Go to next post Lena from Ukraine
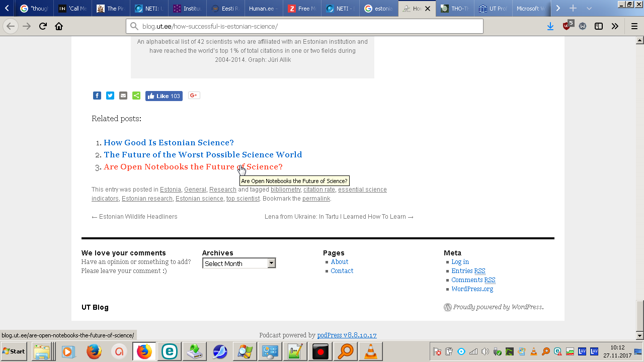The width and height of the screenshot is (644, 362). pyautogui.click(x=339, y=217)
